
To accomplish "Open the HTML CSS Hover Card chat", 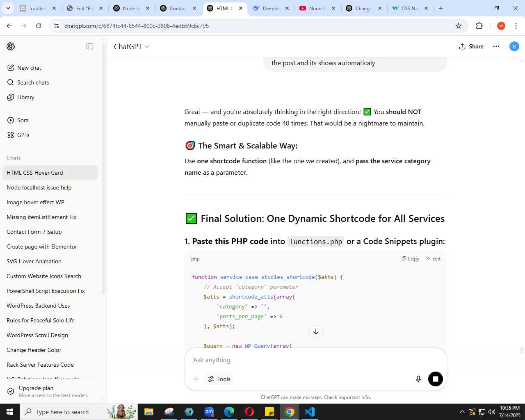I will coord(50,173).
